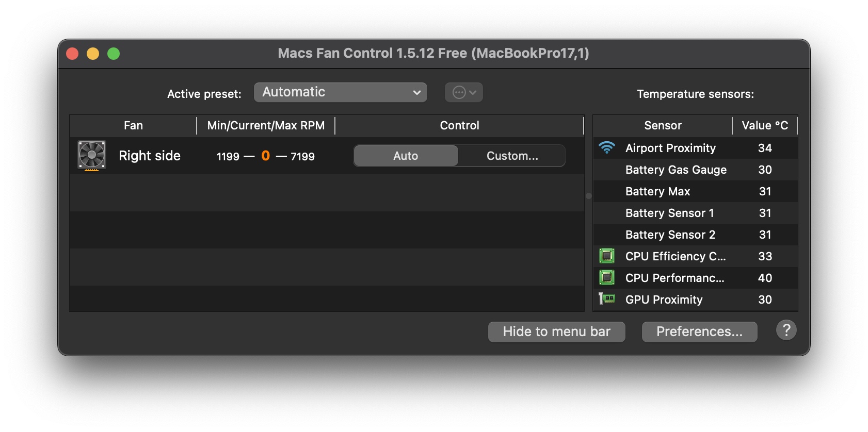This screenshot has width=868, height=432.
Task: Select the Battery Max sensor row
Action: click(x=695, y=191)
